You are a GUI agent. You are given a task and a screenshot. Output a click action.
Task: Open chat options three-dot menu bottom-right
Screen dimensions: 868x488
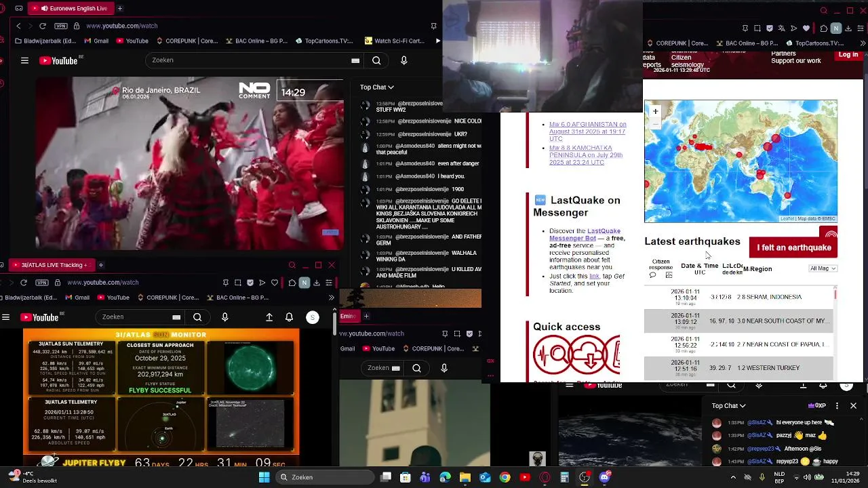tap(837, 405)
